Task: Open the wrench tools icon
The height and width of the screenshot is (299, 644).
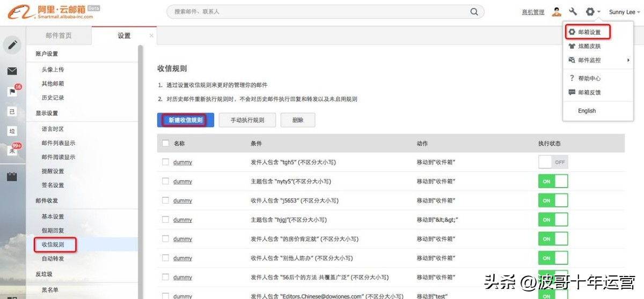Action: click(573, 12)
